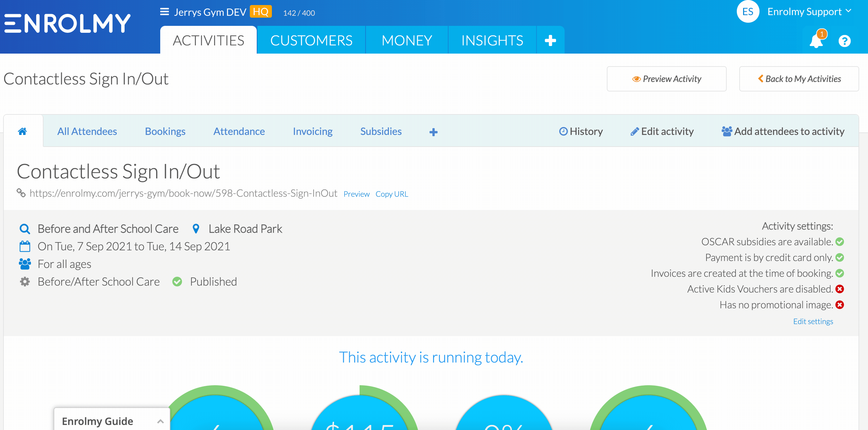
Task: Switch to the ACTIVITIES tab
Action: pyautogui.click(x=208, y=40)
